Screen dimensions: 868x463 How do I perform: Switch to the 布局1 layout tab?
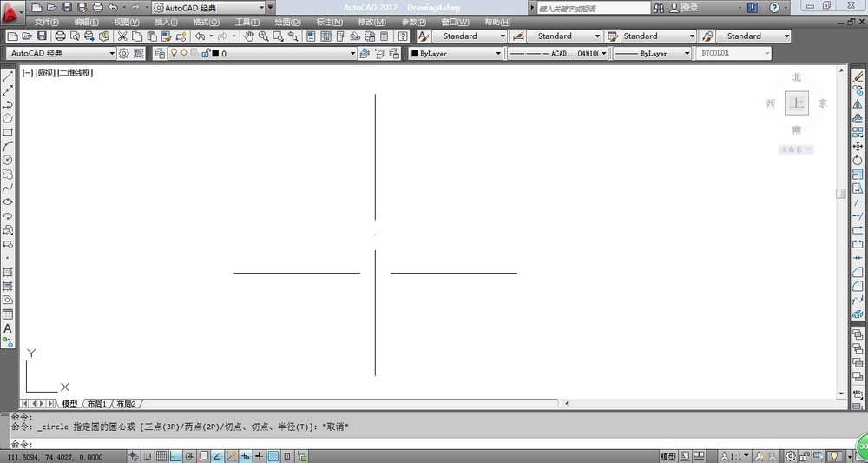96,404
